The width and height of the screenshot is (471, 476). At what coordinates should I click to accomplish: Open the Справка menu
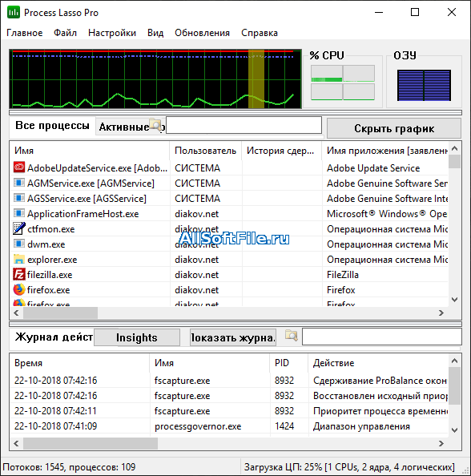pyautogui.click(x=260, y=33)
